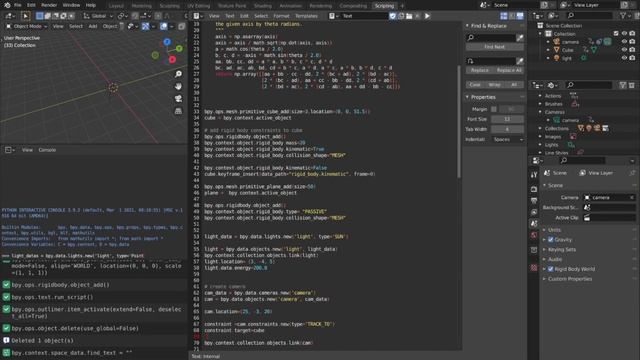This screenshot has height=360, width=640.
Task: Click the Blender logo menu
Action: [7, 5]
